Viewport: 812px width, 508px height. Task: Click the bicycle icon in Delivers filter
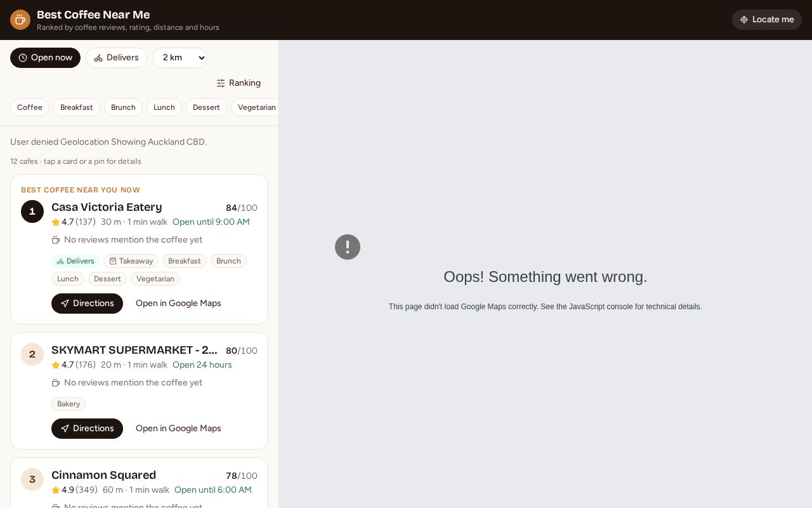pos(98,58)
